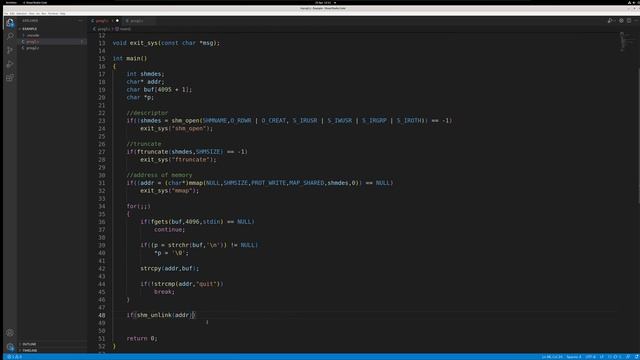
Task: Click the UTF-8 encoding status item
Action: point(590,357)
